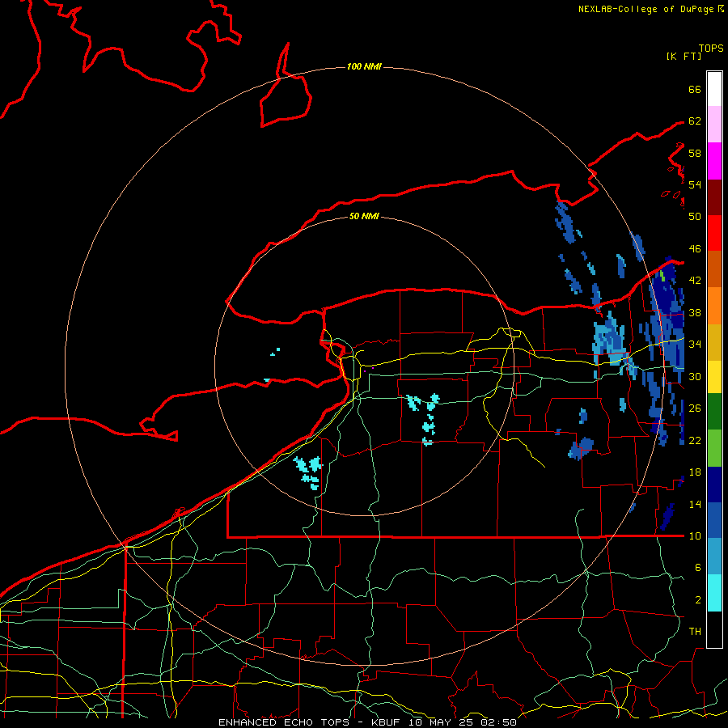This screenshot has width=728, height=728.
Task: Click the TH legend label
Action: point(695,631)
